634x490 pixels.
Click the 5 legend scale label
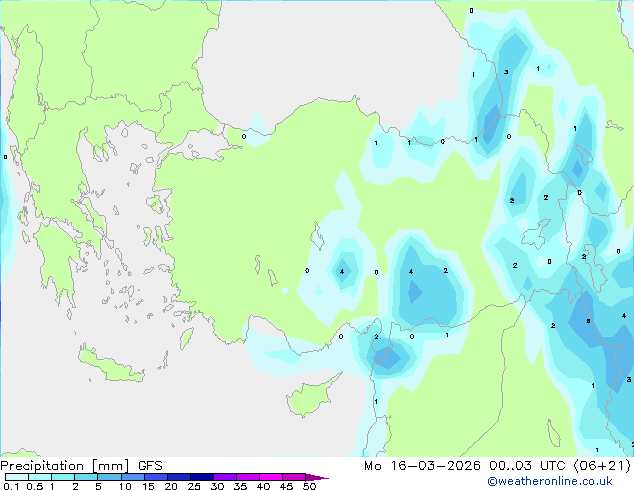pyautogui.click(x=98, y=486)
